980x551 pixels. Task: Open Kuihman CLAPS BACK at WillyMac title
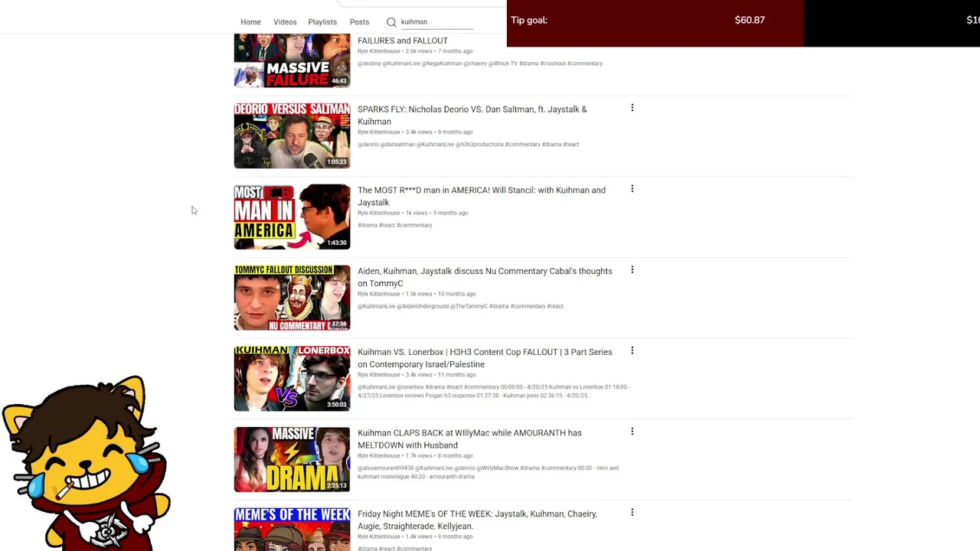tap(469, 439)
